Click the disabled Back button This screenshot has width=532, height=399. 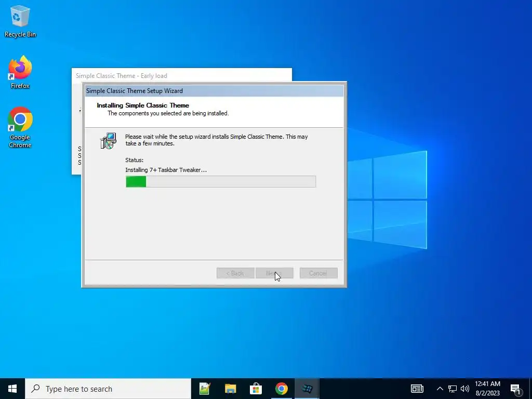tap(235, 273)
